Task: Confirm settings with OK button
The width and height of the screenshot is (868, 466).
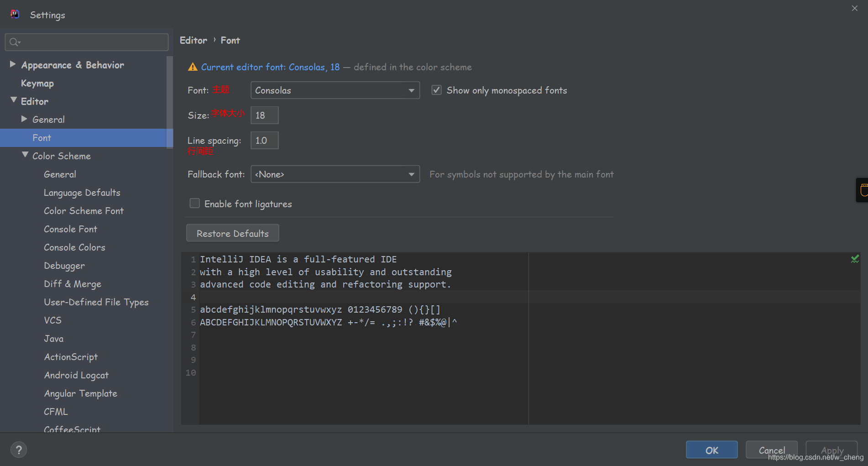Action: (711, 450)
